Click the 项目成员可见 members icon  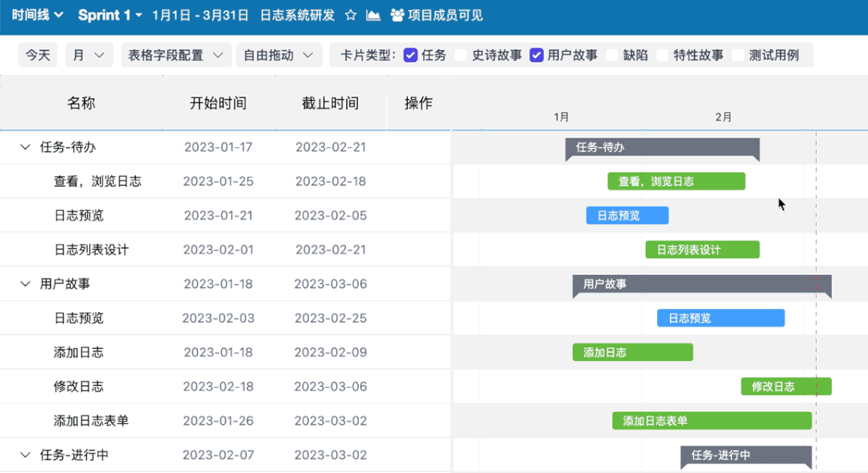click(397, 15)
